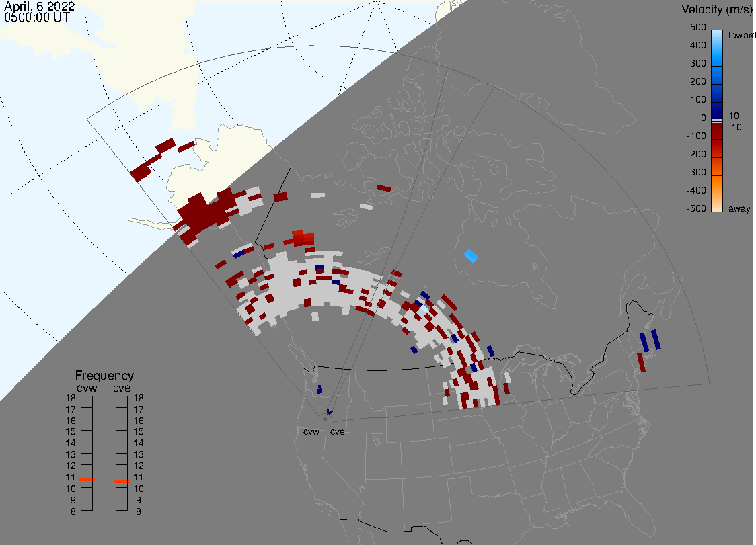The height and width of the screenshot is (545, 756).
Task: Select the large dark red cluster over Alaska
Action: click(x=202, y=212)
